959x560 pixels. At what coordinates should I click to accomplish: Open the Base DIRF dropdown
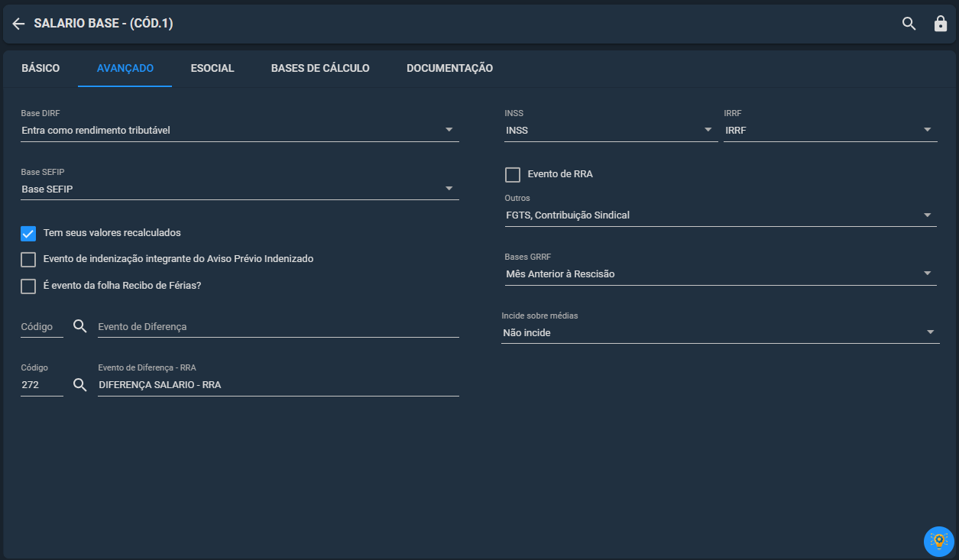point(240,131)
